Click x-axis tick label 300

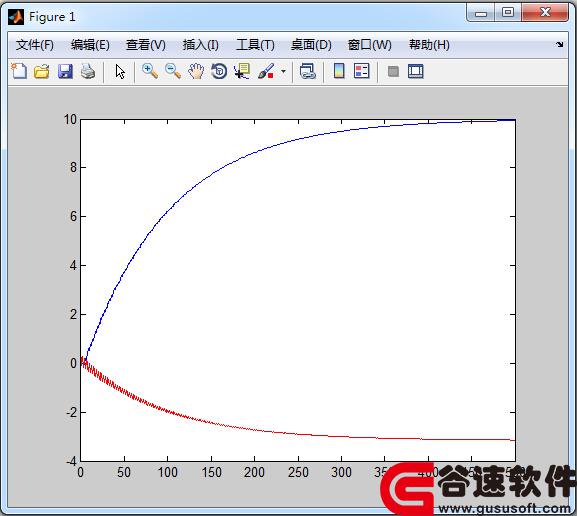click(341, 473)
